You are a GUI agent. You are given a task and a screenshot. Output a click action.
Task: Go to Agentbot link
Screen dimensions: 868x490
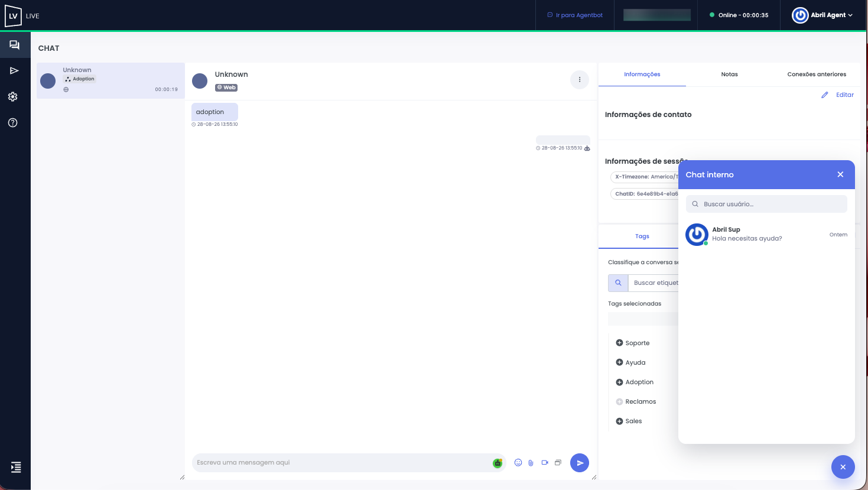pyautogui.click(x=575, y=15)
